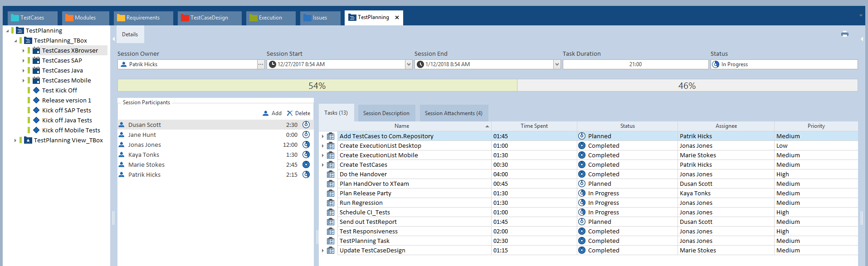Click task icon of Do the Handover row
Image resolution: width=868 pixels, height=266 pixels.
tap(331, 174)
